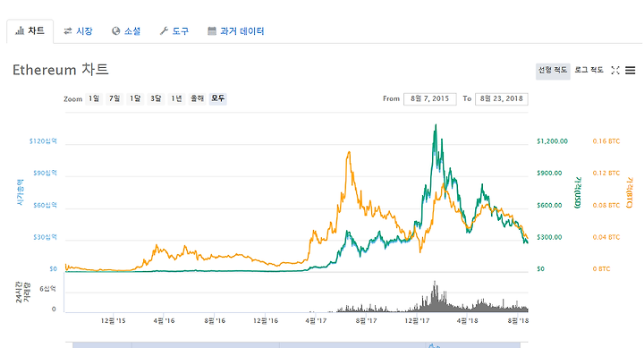Click the 12월 '17 date axis label
Image resolution: width=644 pixels, height=348 pixels.
click(417, 320)
